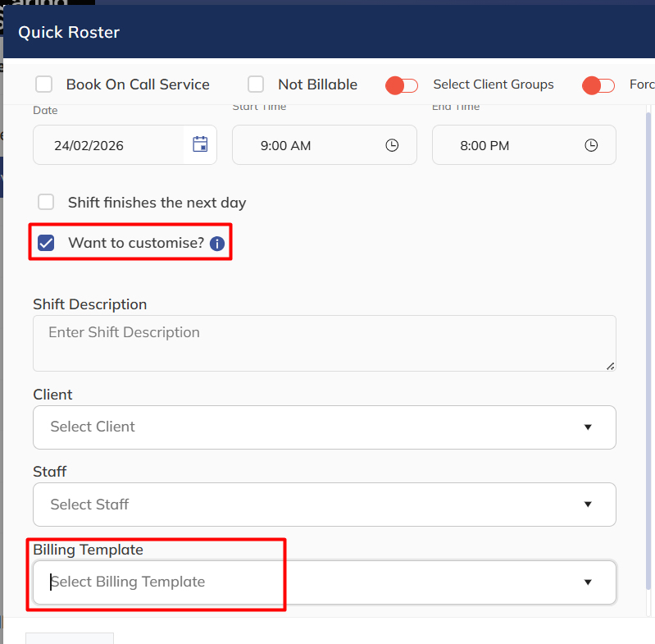
Task: Expand the Select Staff dropdown
Action: coord(324,505)
